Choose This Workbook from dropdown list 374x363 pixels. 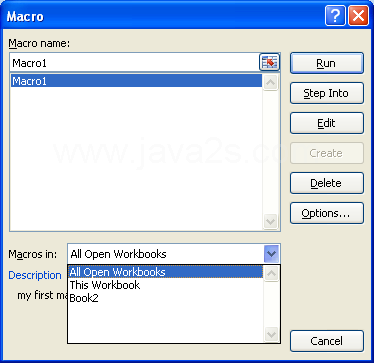pos(166,285)
